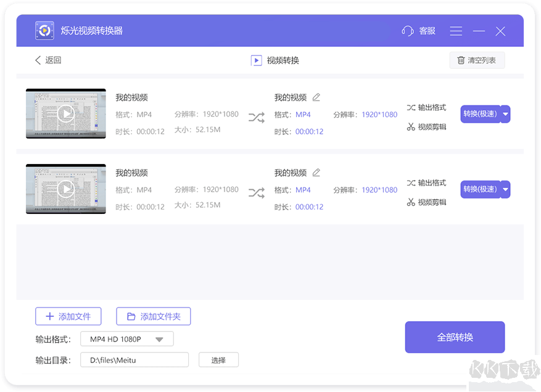Expand the 转换(极速) dropdown arrow on first row
Screen dimensions: 541x392
506,114
